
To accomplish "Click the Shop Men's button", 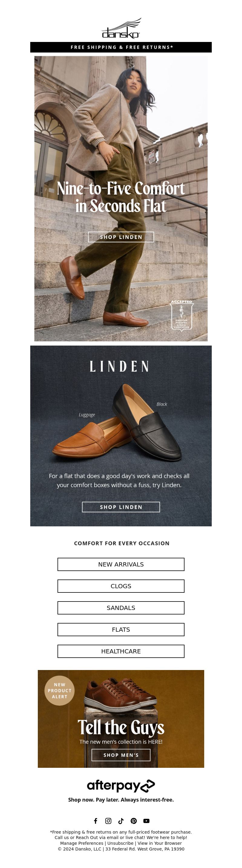I will point(121,755).
